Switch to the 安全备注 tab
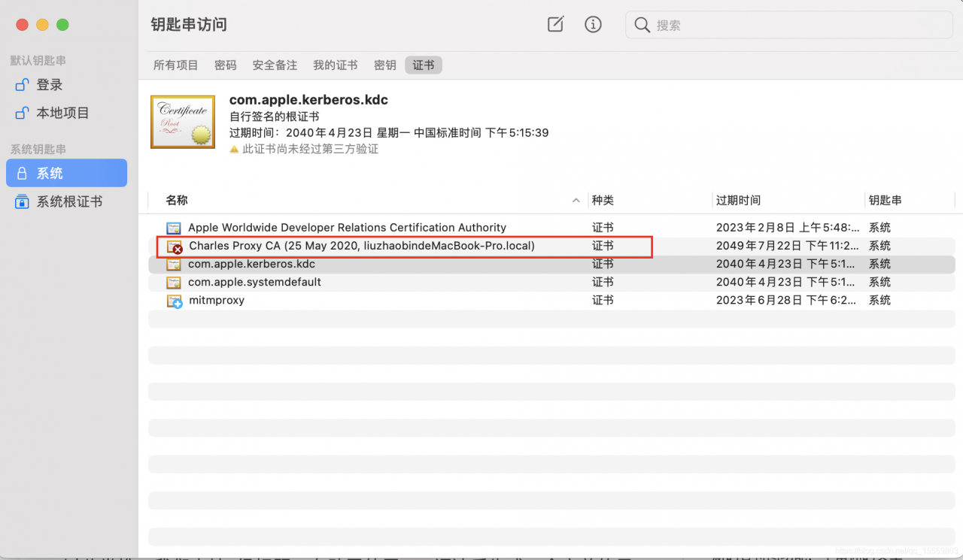 coord(275,65)
